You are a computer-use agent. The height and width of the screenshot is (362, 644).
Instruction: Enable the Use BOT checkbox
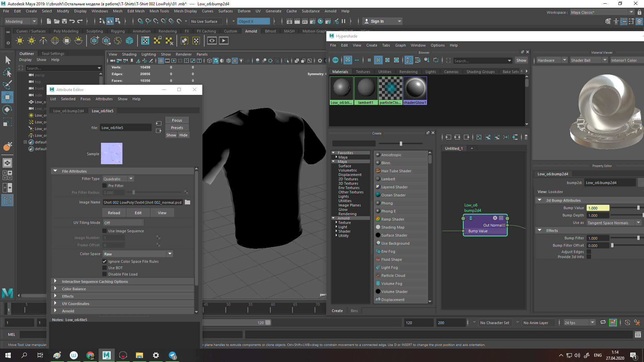[105, 268]
